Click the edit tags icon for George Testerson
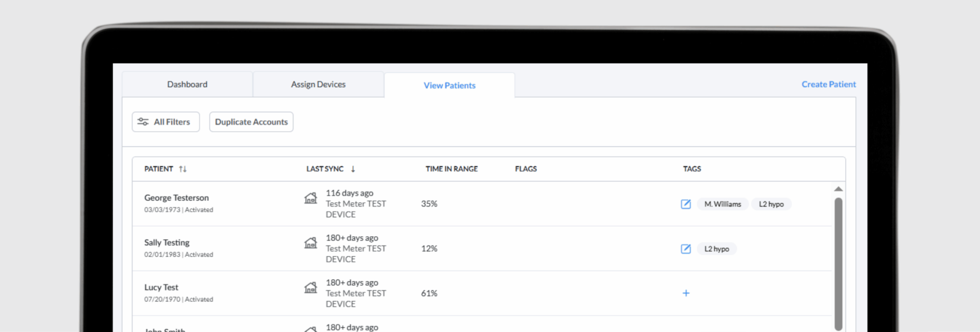The image size is (980, 332). [x=686, y=204]
